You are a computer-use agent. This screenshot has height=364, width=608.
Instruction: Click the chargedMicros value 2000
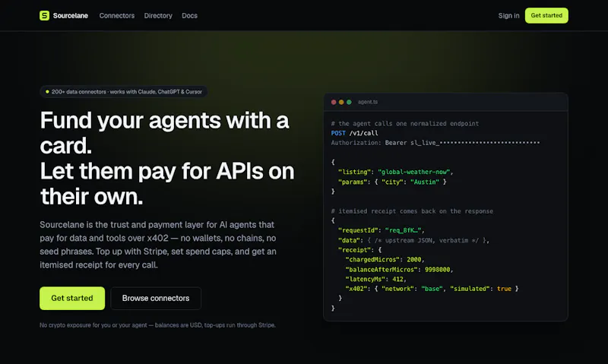[413, 259]
